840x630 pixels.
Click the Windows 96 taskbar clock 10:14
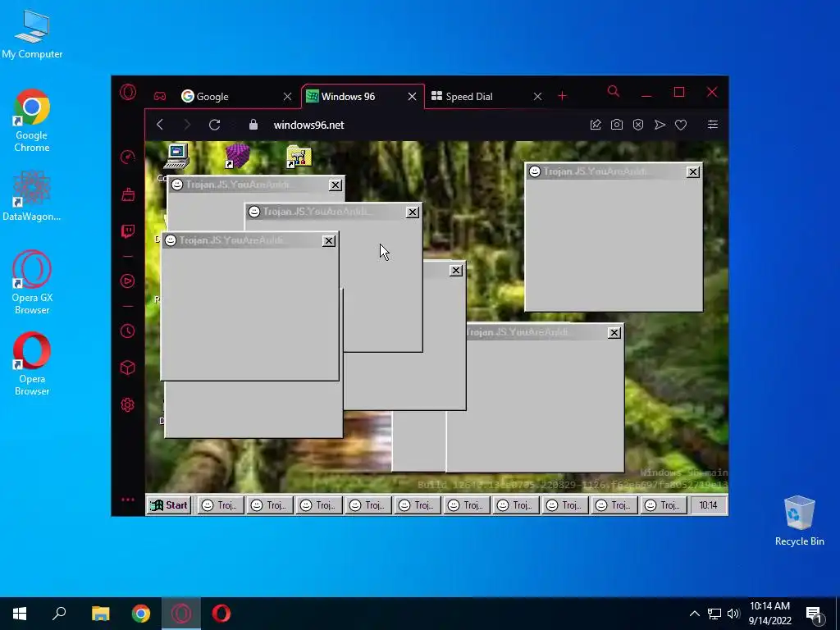pos(708,505)
